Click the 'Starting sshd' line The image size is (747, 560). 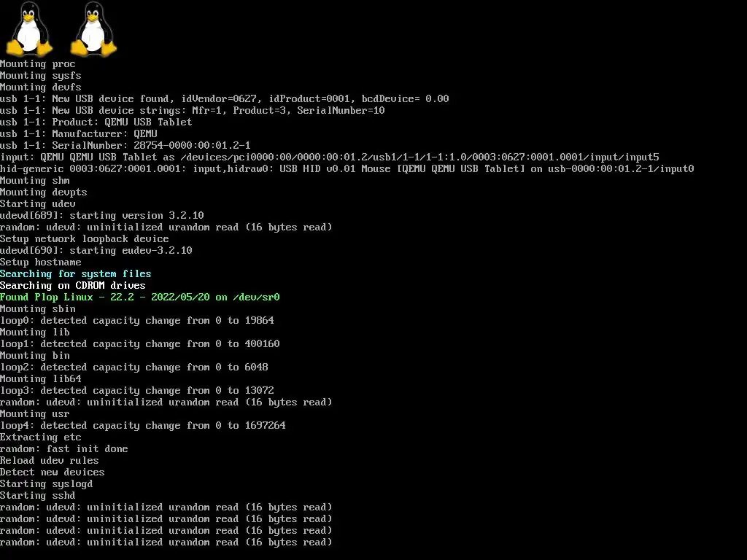(38, 496)
